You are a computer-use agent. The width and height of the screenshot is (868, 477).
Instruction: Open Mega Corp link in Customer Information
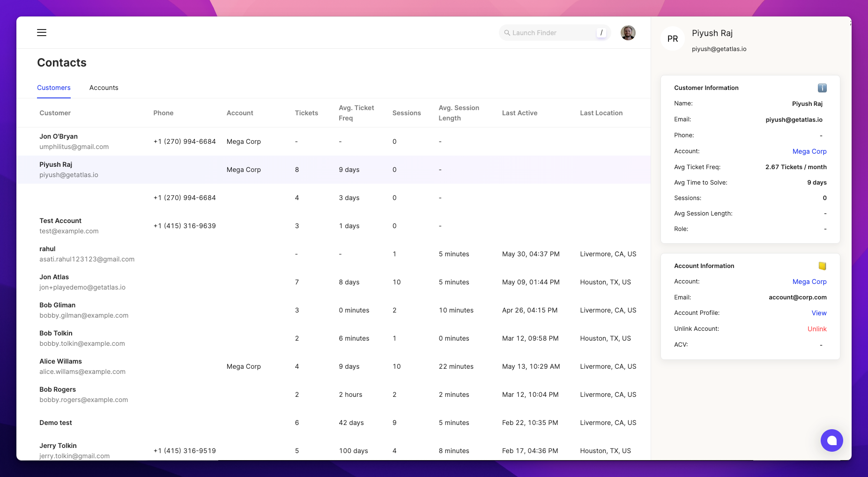click(809, 151)
